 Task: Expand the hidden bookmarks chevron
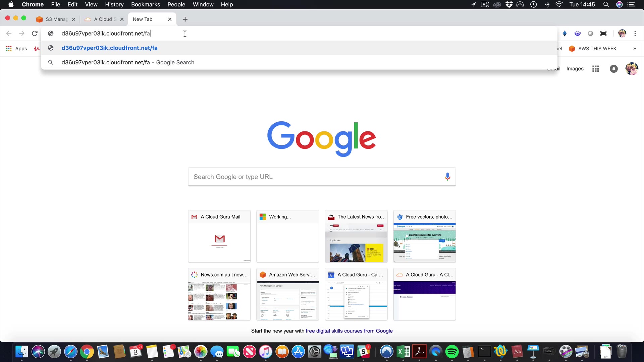635,49
